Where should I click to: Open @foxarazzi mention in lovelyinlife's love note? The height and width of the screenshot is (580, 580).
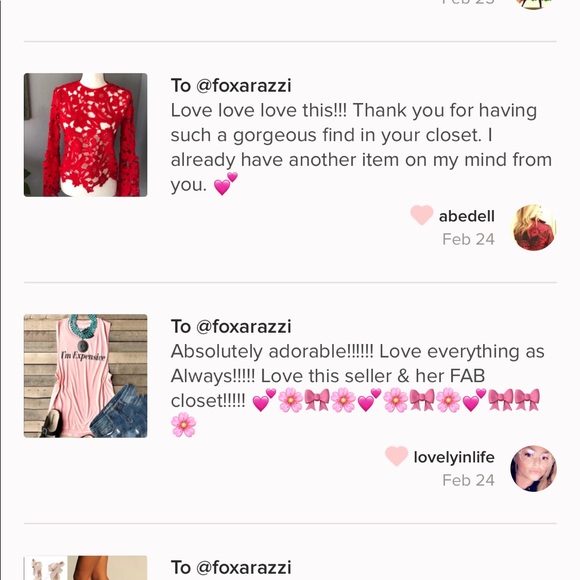(243, 327)
